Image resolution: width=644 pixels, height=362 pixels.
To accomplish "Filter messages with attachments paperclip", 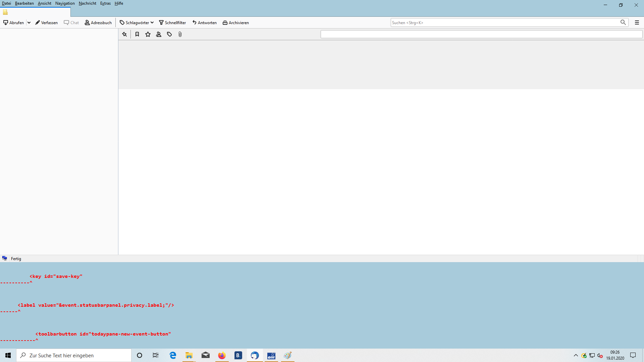I will (180, 34).
